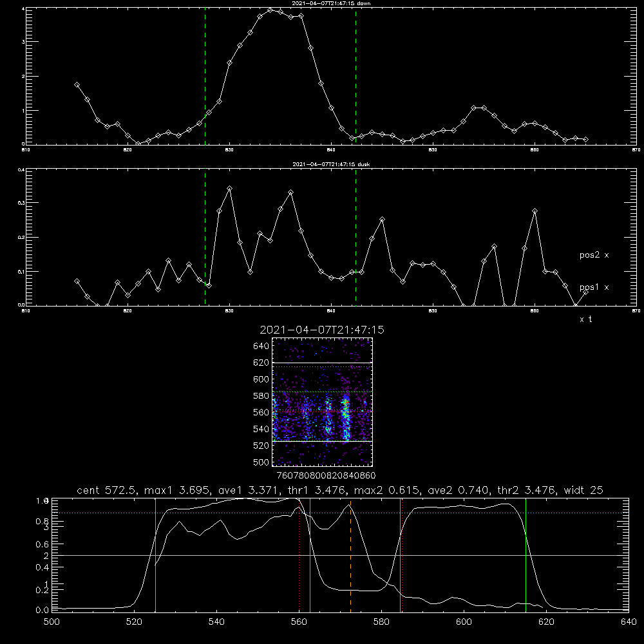644x644 pixels.
Task: Click the solid green line near 615 in the bottom plot
Action: coord(526,555)
